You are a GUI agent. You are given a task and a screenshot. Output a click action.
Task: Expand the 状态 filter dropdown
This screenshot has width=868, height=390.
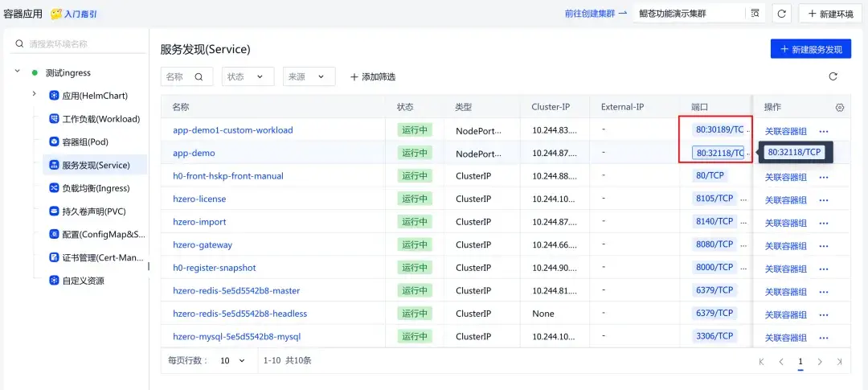coord(246,76)
